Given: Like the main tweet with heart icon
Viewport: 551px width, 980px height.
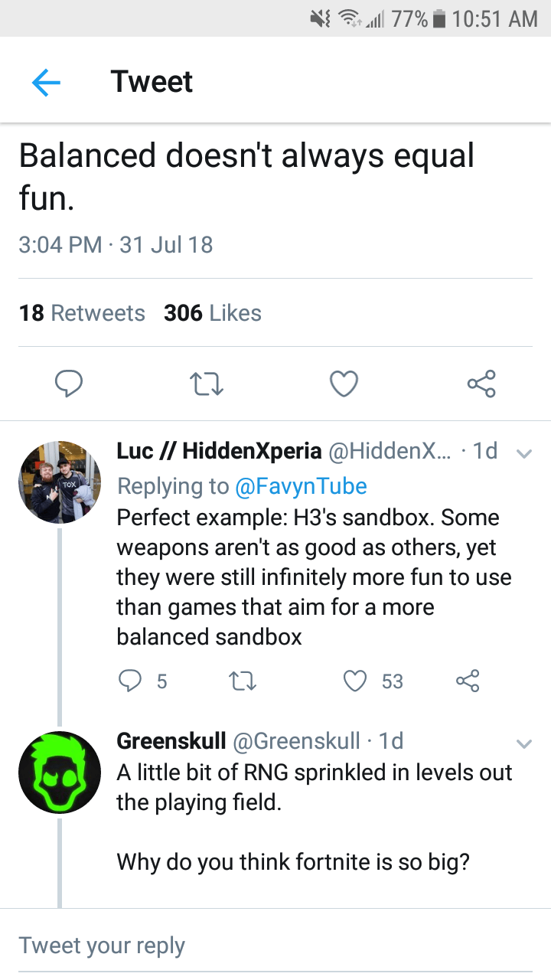Looking at the screenshot, I should pyautogui.click(x=344, y=384).
